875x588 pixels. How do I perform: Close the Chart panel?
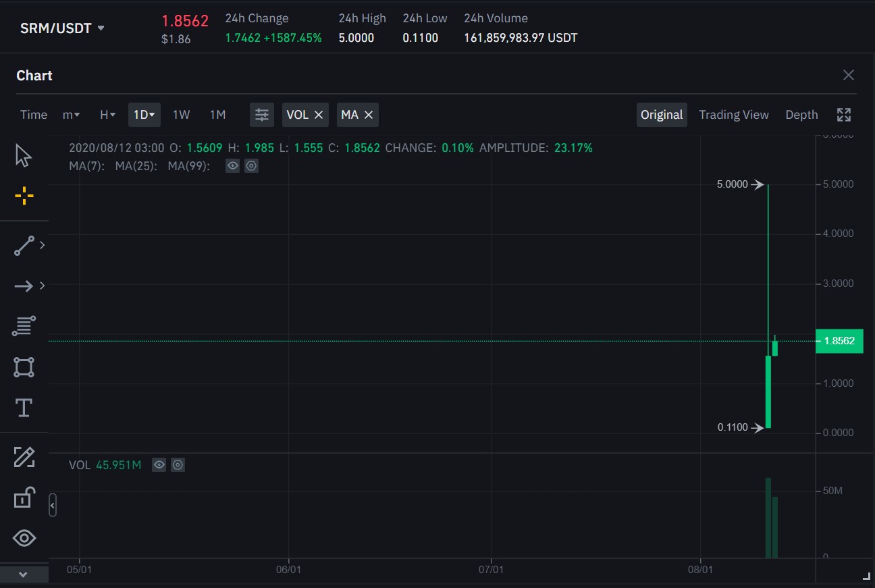click(x=849, y=75)
